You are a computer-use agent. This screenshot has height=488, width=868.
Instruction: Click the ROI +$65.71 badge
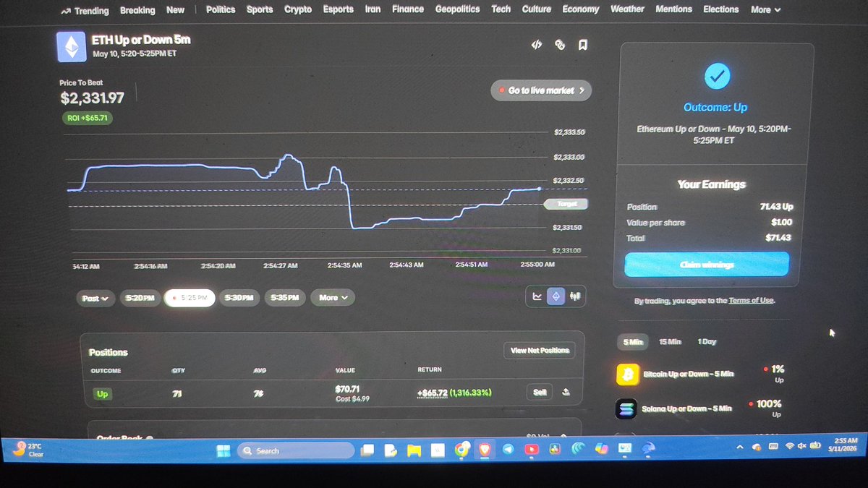86,118
